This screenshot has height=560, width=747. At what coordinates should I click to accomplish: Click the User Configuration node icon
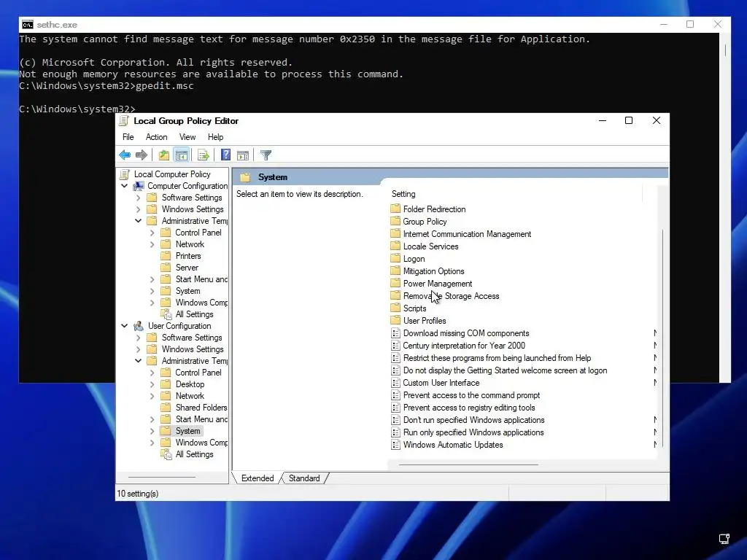pos(139,326)
